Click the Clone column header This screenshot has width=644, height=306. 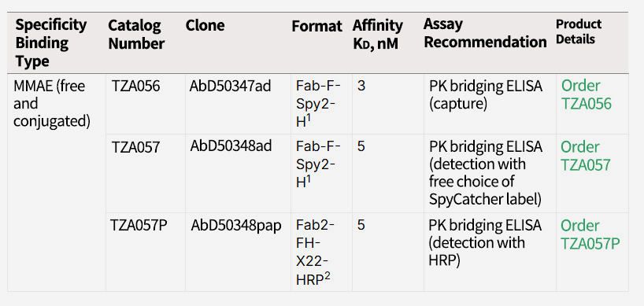[x=205, y=25]
